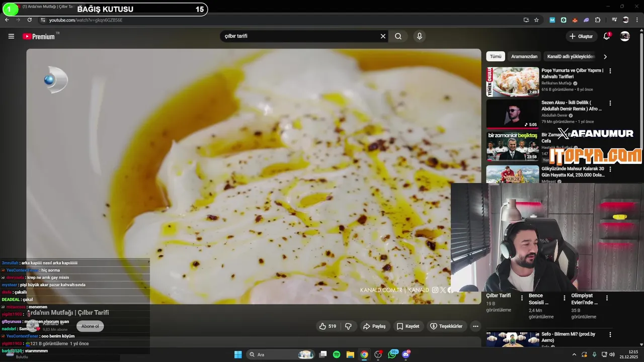This screenshot has width=644, height=362.
Task: Open the purple ghost extension
Action: tap(586, 20)
